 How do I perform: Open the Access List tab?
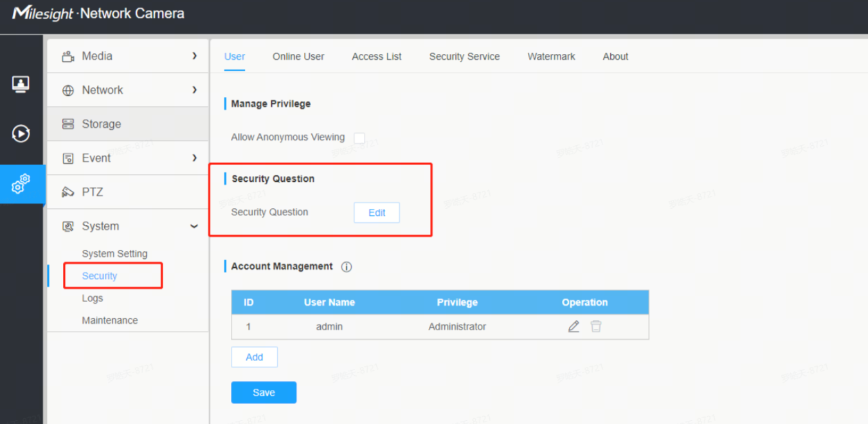tap(377, 57)
